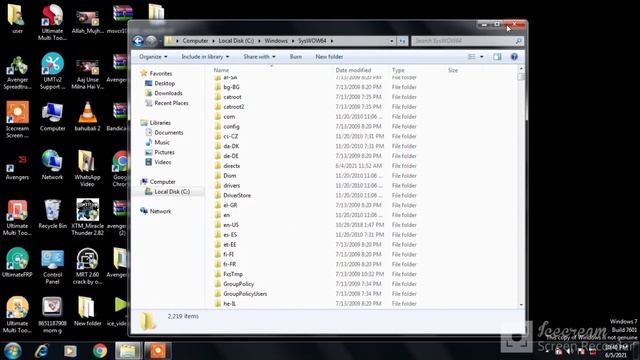640x360 pixels.
Task: Select the directx folder
Action: click(x=227, y=166)
